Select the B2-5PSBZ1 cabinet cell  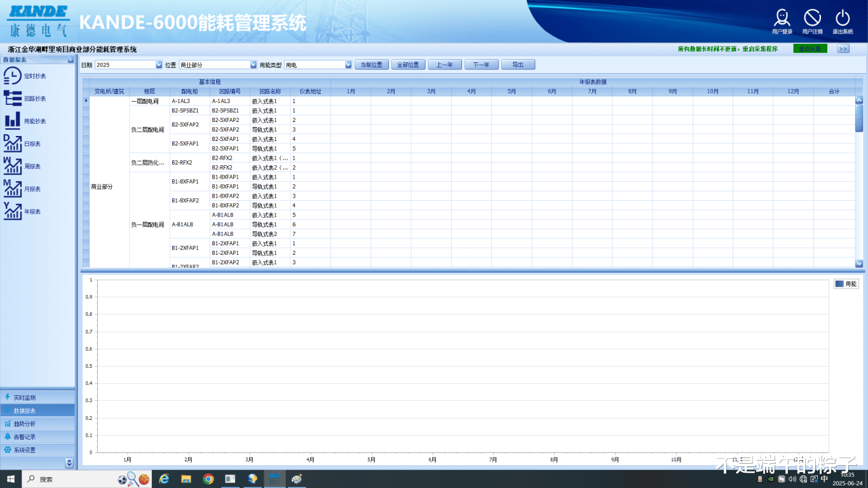(x=189, y=110)
